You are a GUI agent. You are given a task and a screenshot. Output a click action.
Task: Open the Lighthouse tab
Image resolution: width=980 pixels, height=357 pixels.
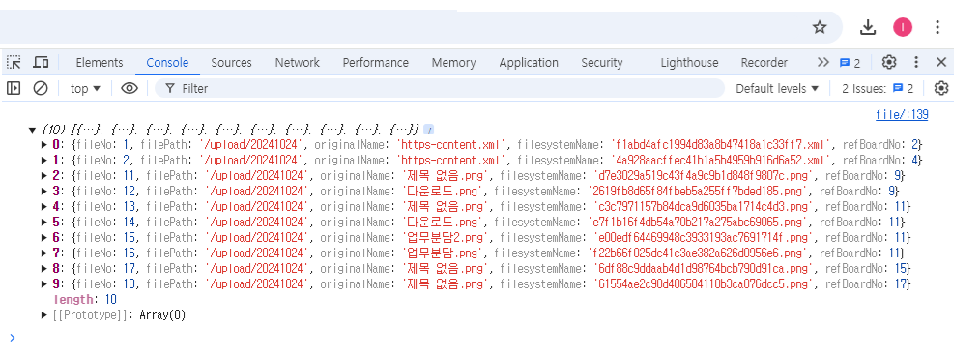coord(689,63)
